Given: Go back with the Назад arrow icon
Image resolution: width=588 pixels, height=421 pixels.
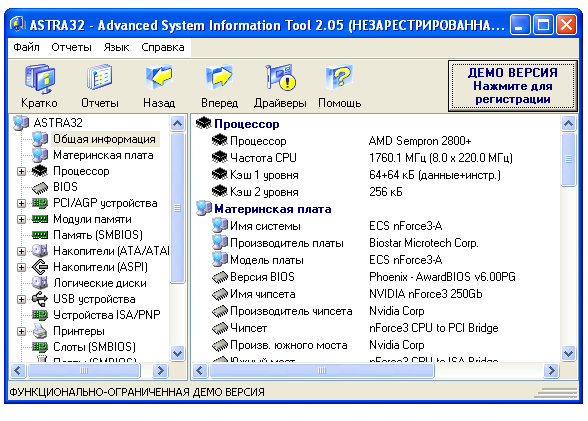Looking at the screenshot, I should coord(159,77).
